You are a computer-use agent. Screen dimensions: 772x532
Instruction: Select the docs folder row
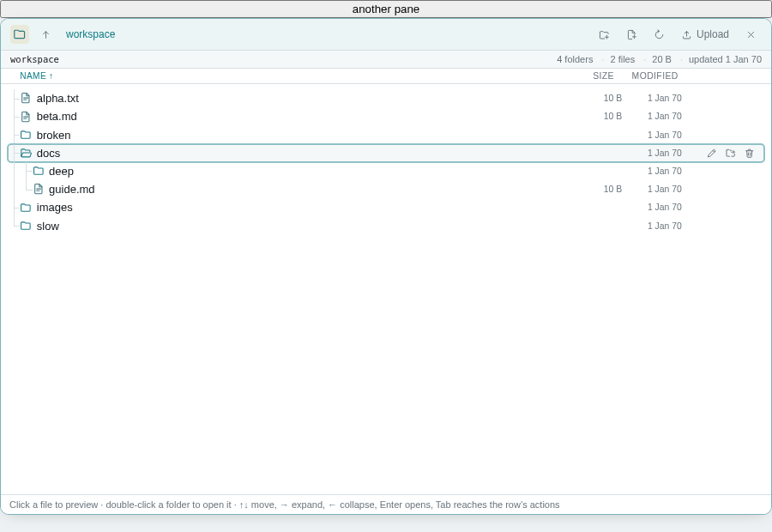click(386, 154)
